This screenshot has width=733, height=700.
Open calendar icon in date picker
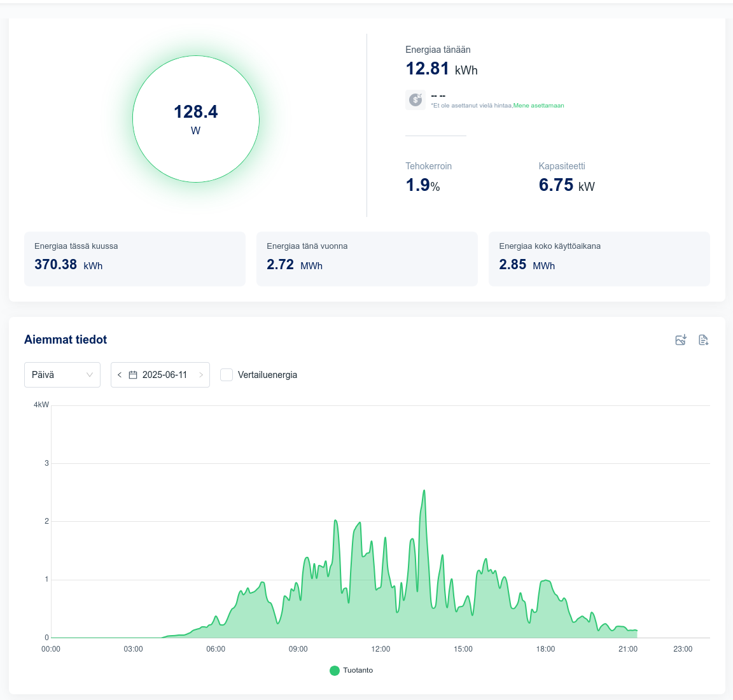click(x=133, y=375)
